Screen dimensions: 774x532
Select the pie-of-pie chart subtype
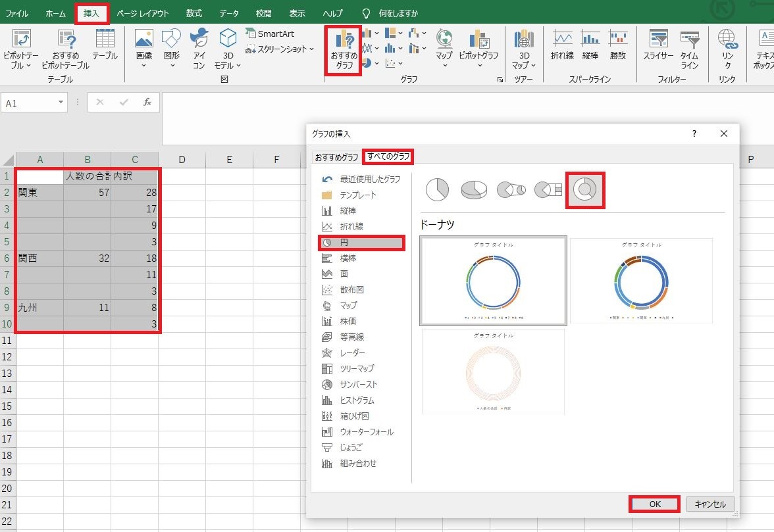(x=511, y=190)
